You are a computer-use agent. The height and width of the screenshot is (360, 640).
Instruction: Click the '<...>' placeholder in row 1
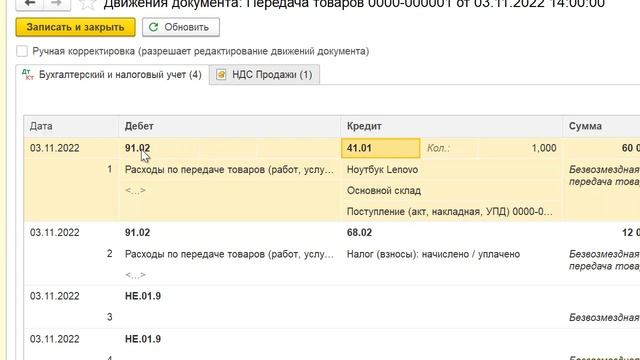pyautogui.click(x=135, y=191)
